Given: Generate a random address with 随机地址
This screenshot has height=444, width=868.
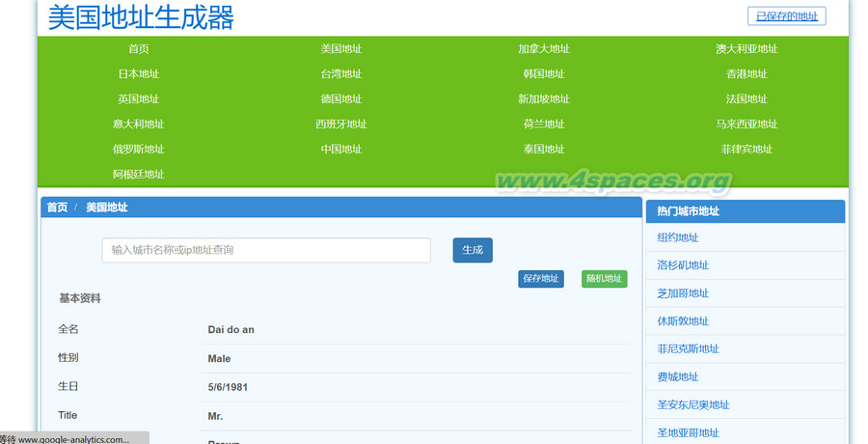Looking at the screenshot, I should (x=604, y=279).
